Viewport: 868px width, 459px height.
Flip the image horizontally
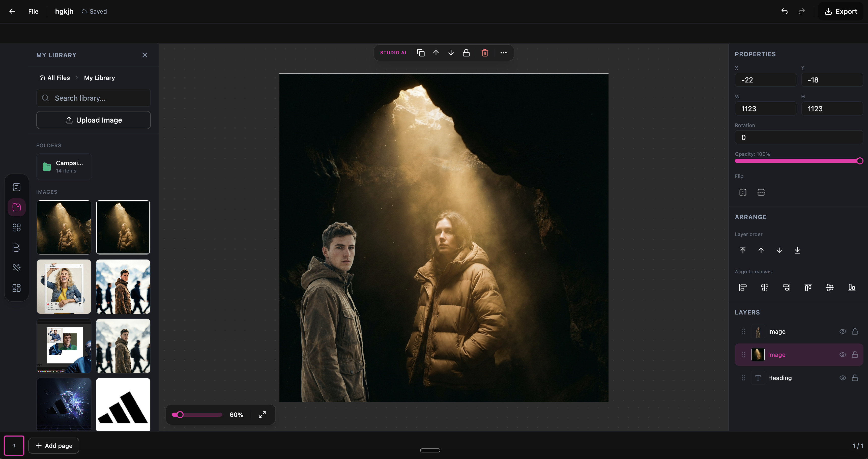click(x=743, y=192)
